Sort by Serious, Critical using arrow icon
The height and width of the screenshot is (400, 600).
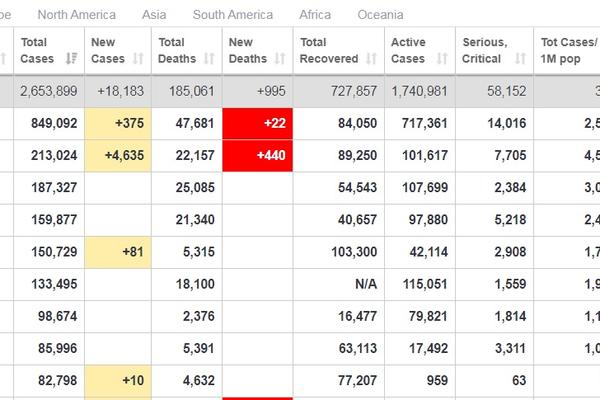point(520,59)
